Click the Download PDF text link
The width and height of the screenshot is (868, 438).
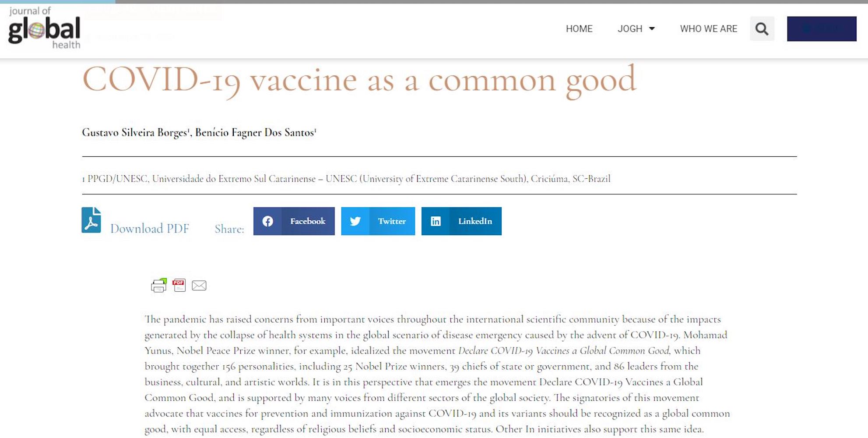[x=150, y=229]
